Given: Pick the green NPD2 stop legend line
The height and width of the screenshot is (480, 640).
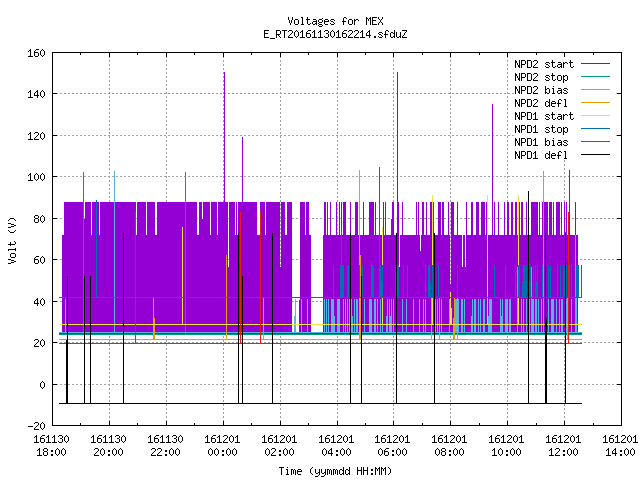Looking at the screenshot, I should tap(596, 76).
